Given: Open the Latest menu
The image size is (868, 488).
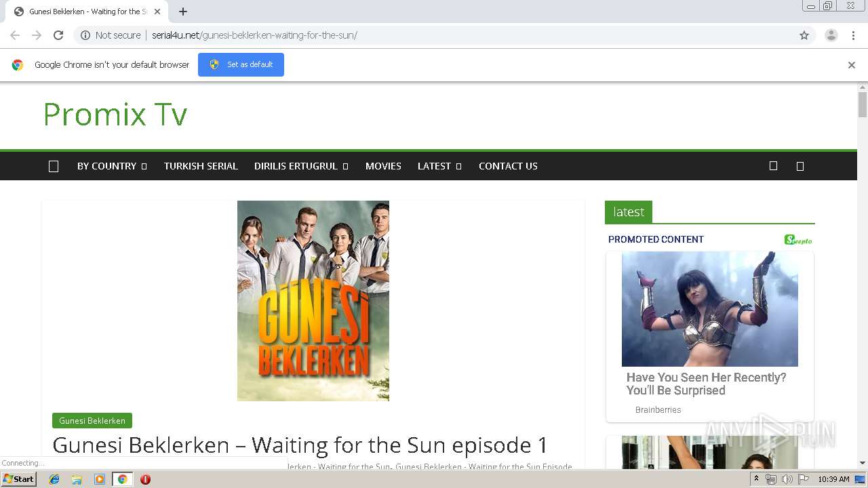Looking at the screenshot, I should point(434,166).
